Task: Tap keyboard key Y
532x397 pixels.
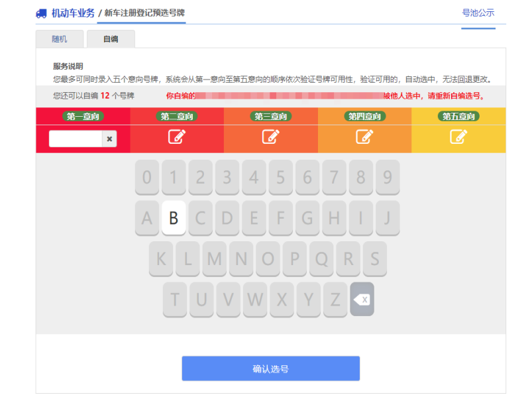Action: click(x=309, y=300)
